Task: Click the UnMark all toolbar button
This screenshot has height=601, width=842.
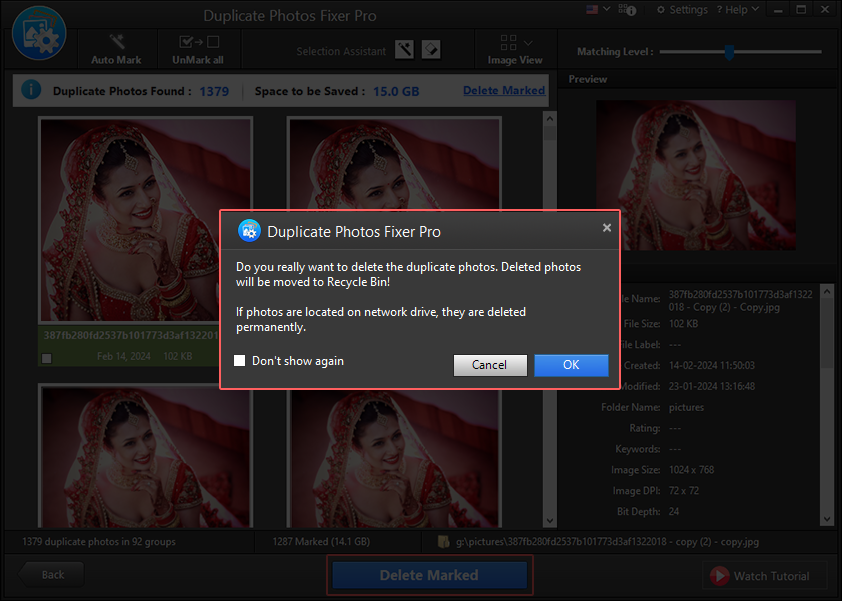Action: (198, 49)
